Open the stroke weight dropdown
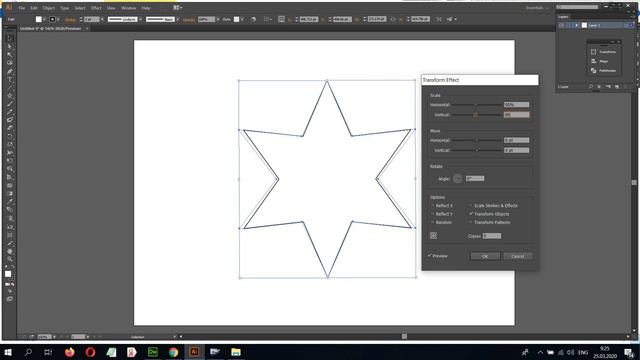Viewport: 640px width, 360px height. [x=102, y=19]
